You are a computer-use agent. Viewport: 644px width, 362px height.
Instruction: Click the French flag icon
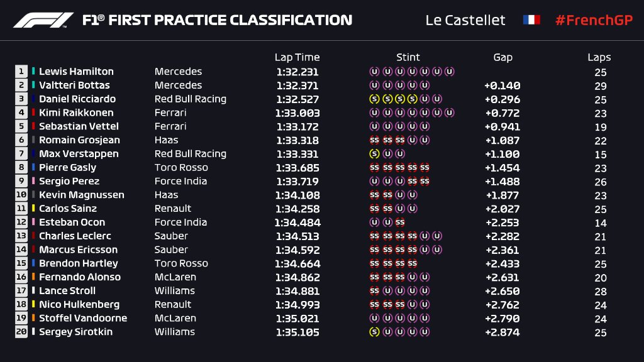tap(531, 20)
